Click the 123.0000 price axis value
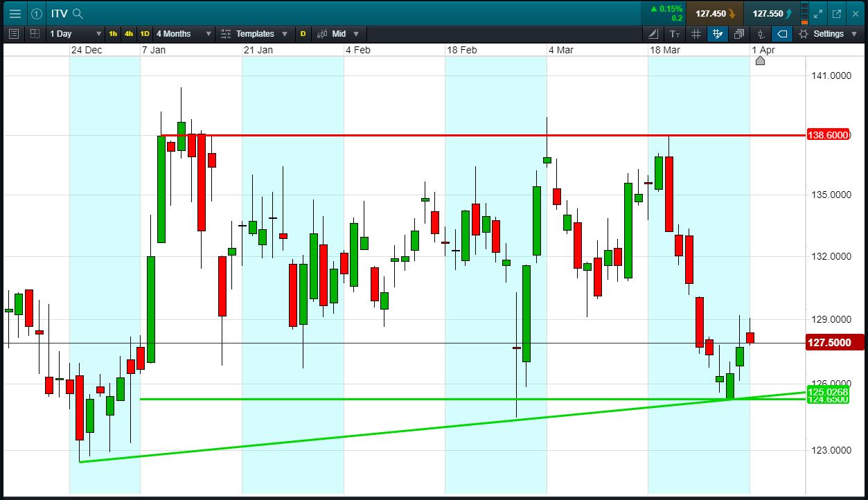The width and height of the screenshot is (868, 500). click(831, 450)
